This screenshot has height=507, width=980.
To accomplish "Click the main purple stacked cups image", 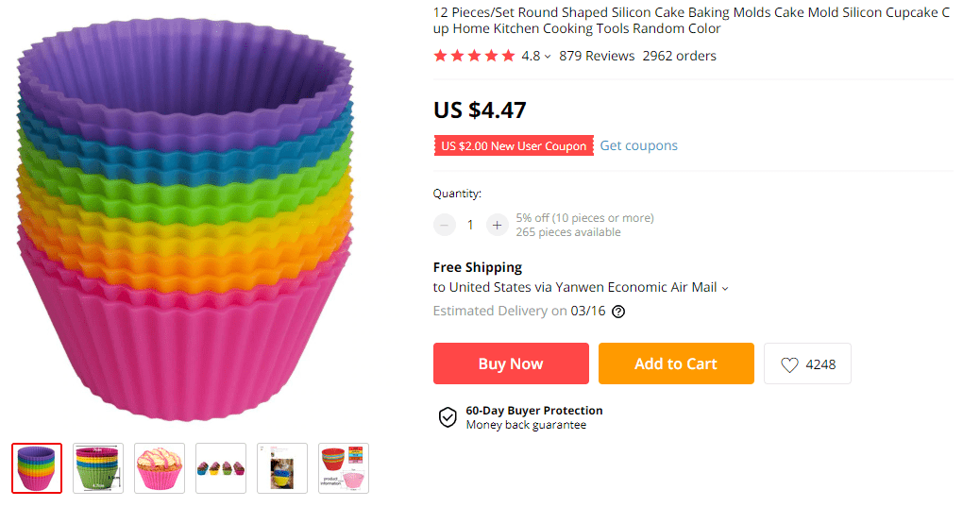I will (x=185, y=219).
